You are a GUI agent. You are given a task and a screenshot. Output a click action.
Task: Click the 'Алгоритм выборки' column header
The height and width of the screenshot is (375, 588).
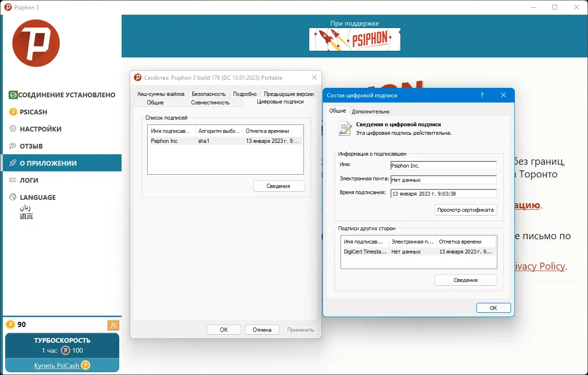point(219,131)
